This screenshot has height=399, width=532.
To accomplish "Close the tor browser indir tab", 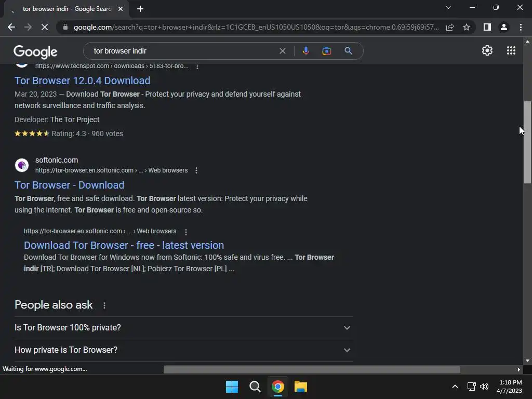I will tap(121, 9).
